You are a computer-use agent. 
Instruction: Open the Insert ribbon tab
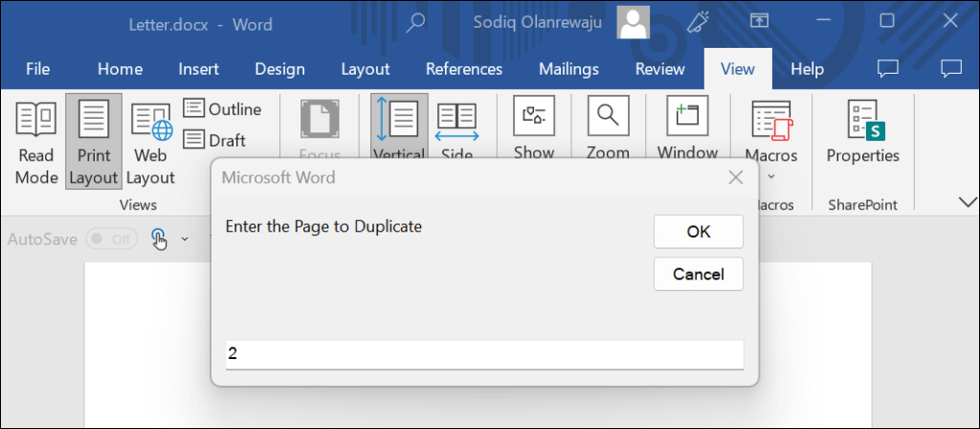point(198,69)
